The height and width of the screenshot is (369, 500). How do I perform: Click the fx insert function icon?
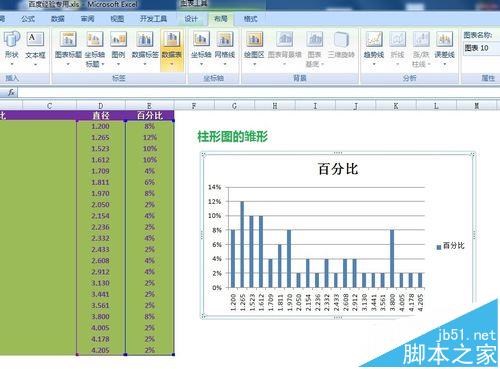11,92
